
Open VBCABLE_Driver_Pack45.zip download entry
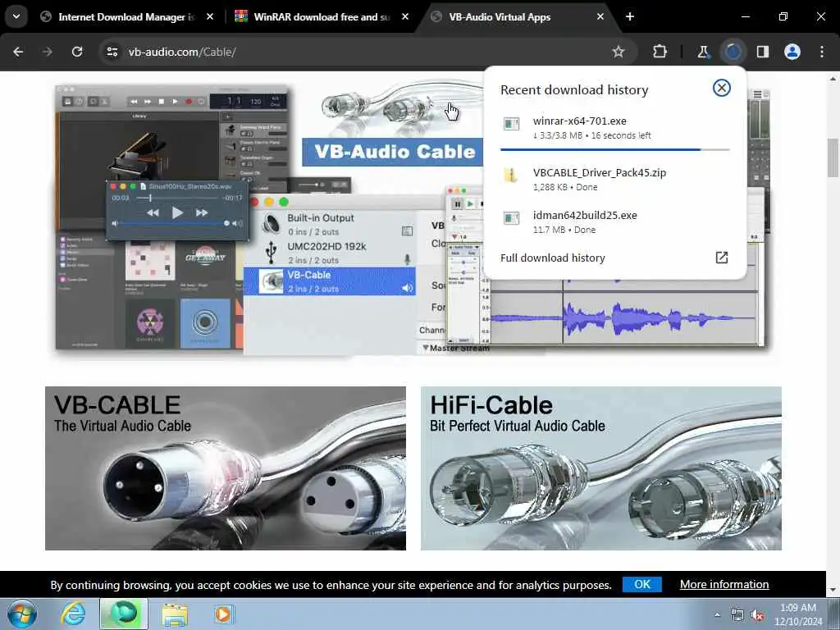click(x=615, y=180)
